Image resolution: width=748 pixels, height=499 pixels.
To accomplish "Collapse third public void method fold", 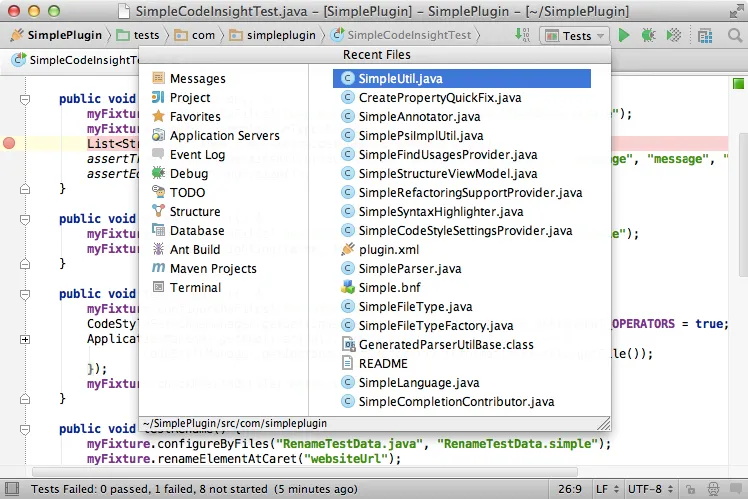I will click(25, 294).
